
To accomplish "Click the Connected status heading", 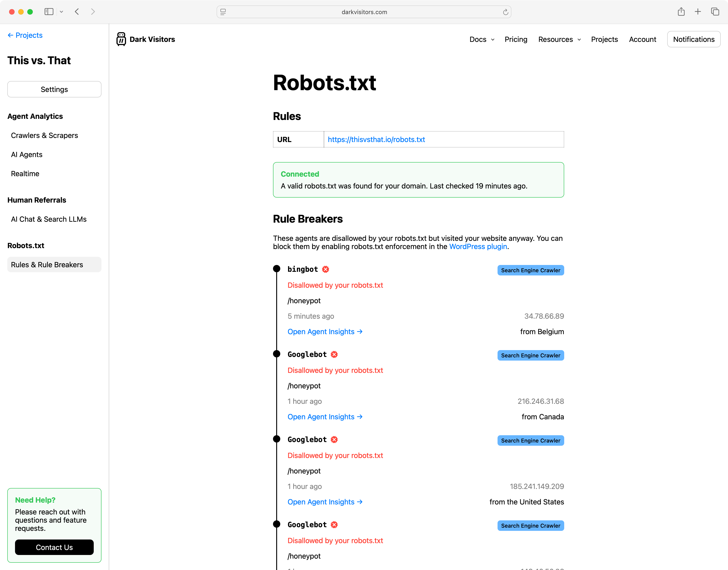I will [x=300, y=174].
